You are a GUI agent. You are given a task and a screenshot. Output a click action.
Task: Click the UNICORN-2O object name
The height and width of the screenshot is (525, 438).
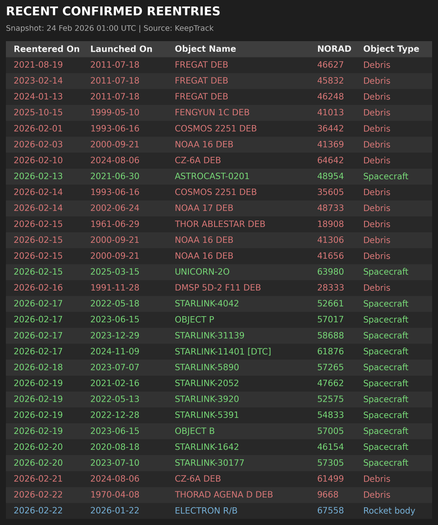(x=202, y=272)
